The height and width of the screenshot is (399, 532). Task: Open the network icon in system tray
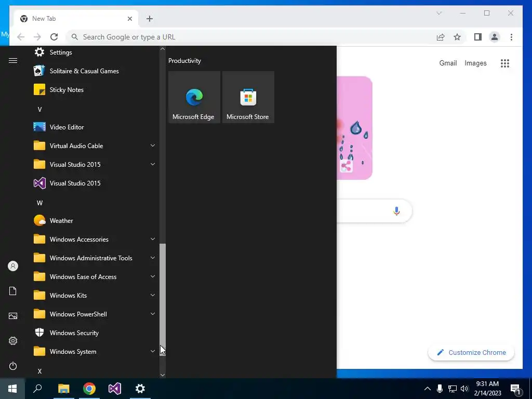coord(453,389)
